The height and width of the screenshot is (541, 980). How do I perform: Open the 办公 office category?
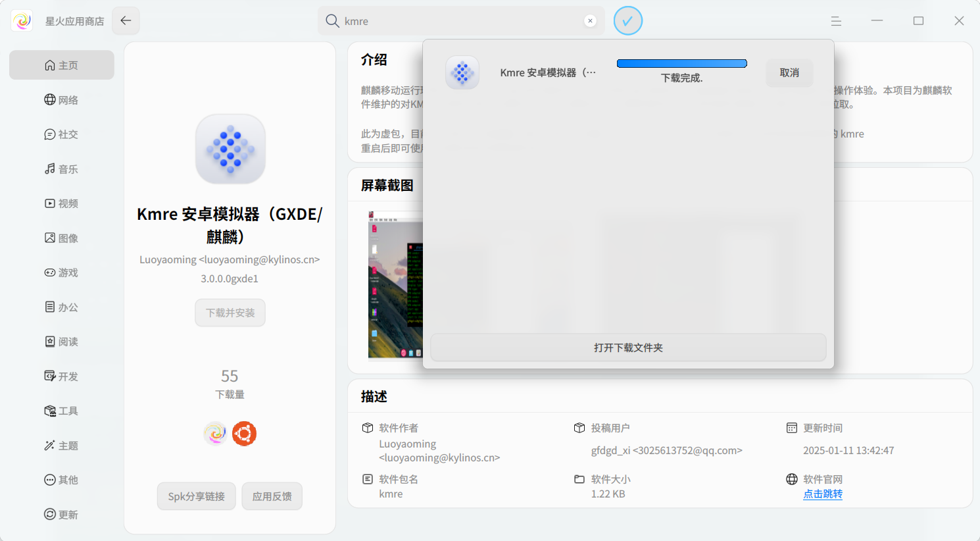(62, 307)
